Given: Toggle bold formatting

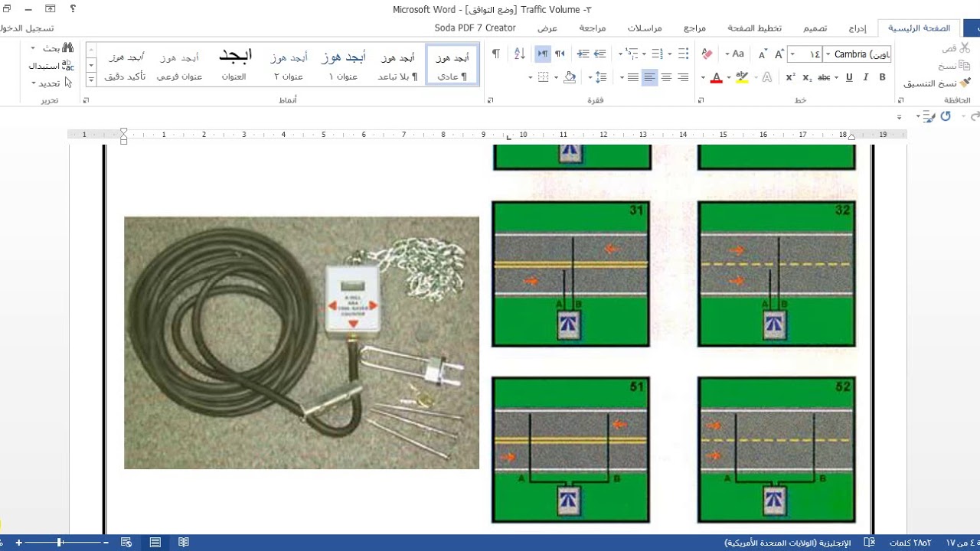Looking at the screenshot, I should [x=882, y=77].
